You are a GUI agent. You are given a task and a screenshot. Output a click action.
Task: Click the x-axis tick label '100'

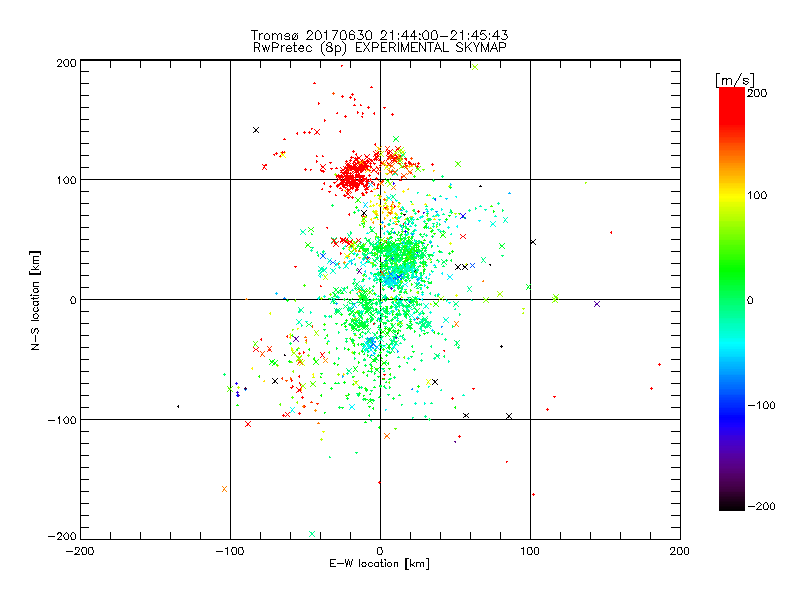(530, 552)
